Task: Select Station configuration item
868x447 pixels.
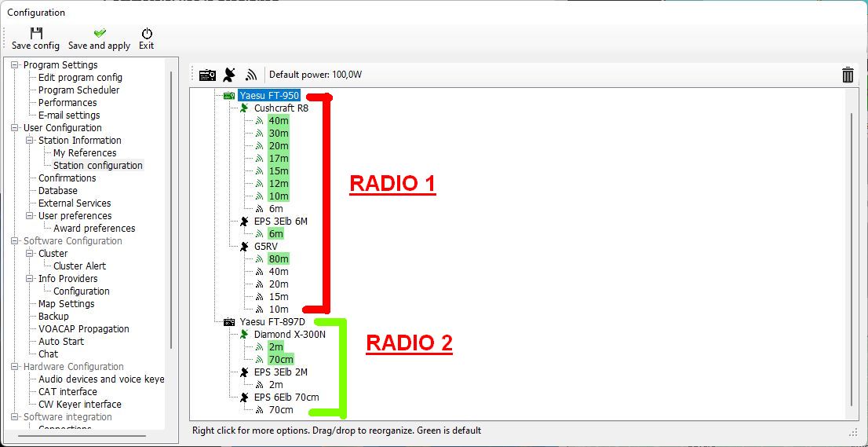Action: (98, 165)
